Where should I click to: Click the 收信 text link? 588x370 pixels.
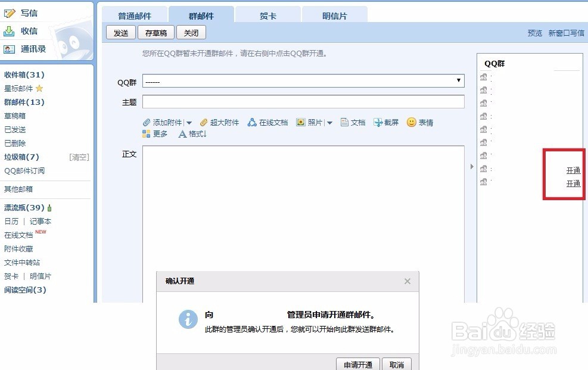click(29, 31)
